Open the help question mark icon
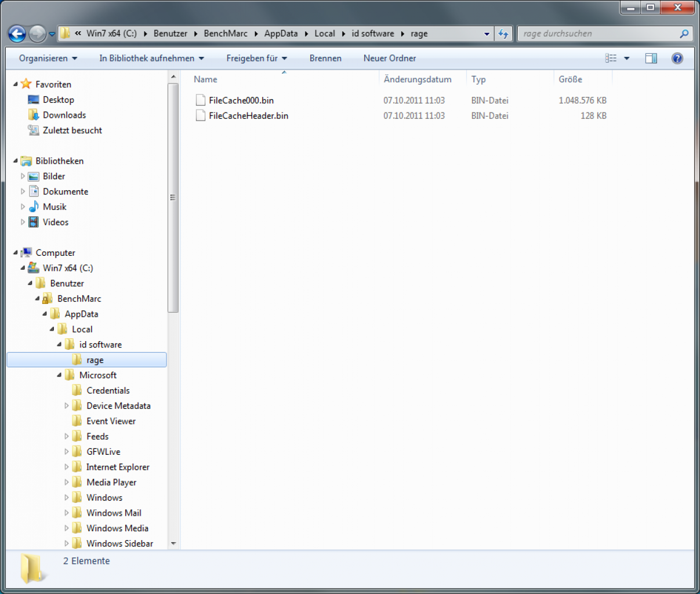700x594 pixels. (677, 58)
